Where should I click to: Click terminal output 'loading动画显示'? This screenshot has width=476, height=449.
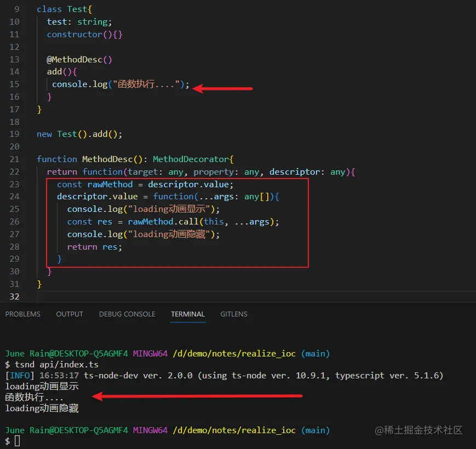click(x=42, y=386)
